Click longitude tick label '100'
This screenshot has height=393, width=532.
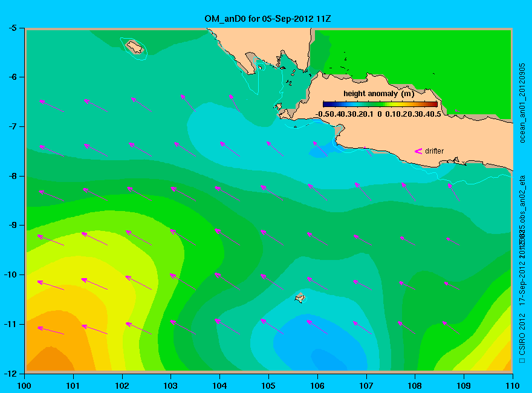24,386
